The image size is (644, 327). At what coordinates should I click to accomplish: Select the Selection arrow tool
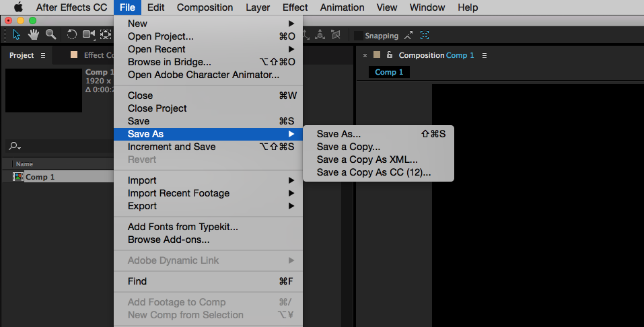click(16, 34)
